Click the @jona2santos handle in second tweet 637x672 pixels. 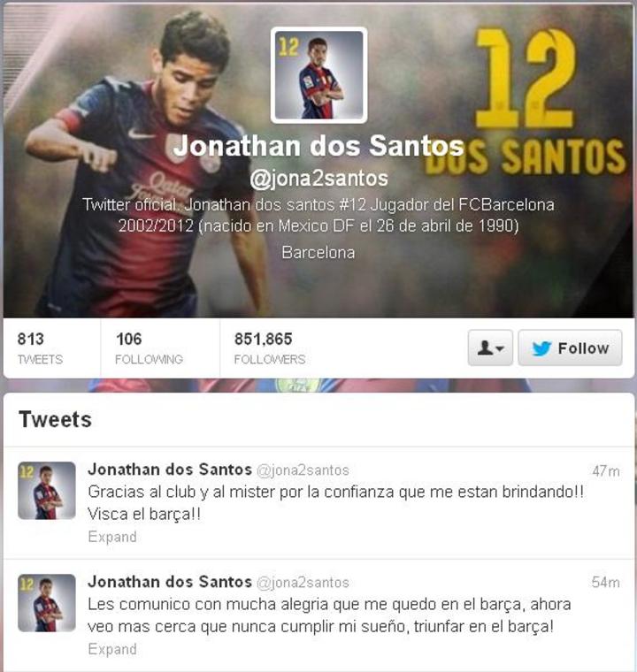303,583
